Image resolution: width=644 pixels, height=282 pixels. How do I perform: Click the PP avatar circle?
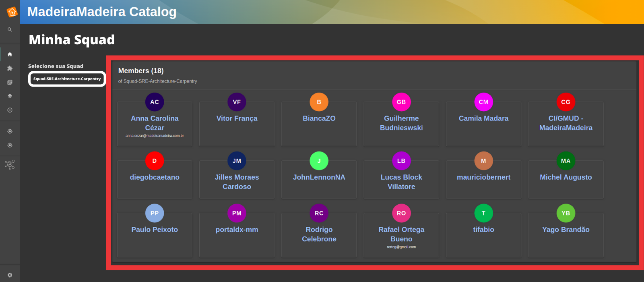155,213
